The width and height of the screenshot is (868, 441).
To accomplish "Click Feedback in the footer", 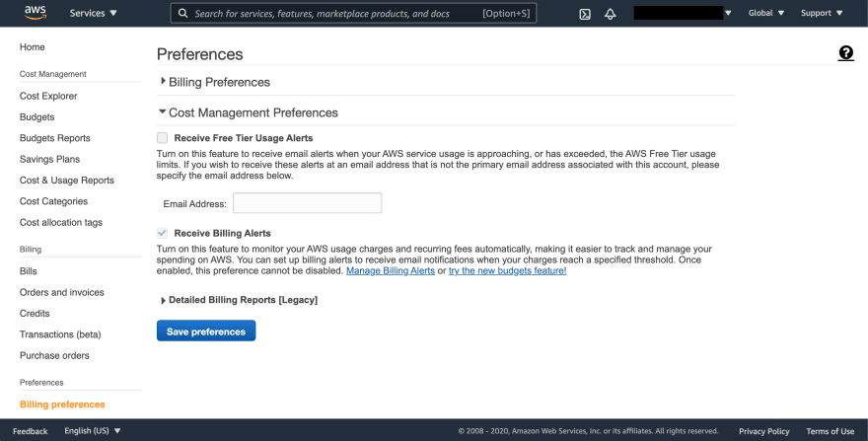I will tap(31, 431).
